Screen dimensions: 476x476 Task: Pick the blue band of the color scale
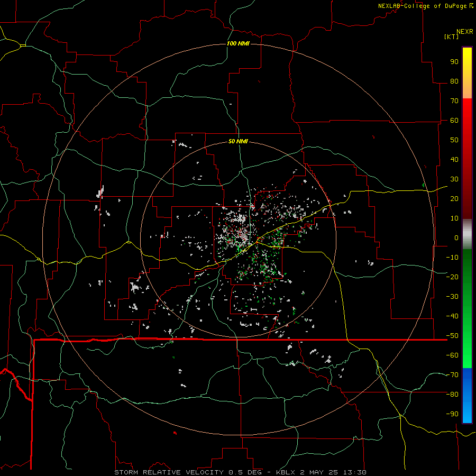coord(467,396)
